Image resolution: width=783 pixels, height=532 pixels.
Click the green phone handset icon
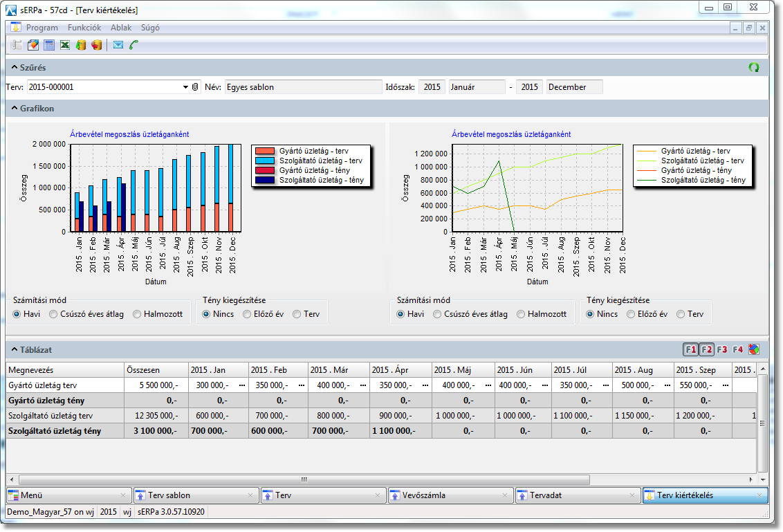(133, 45)
